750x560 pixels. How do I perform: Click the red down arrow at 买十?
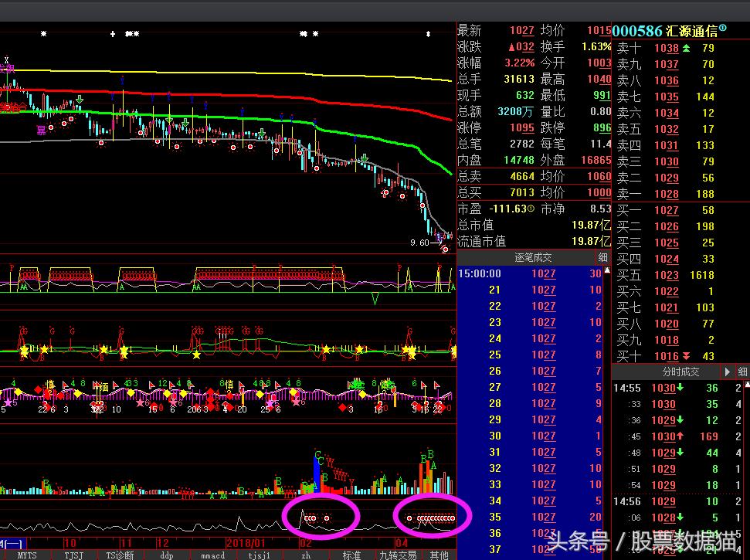[687, 356]
